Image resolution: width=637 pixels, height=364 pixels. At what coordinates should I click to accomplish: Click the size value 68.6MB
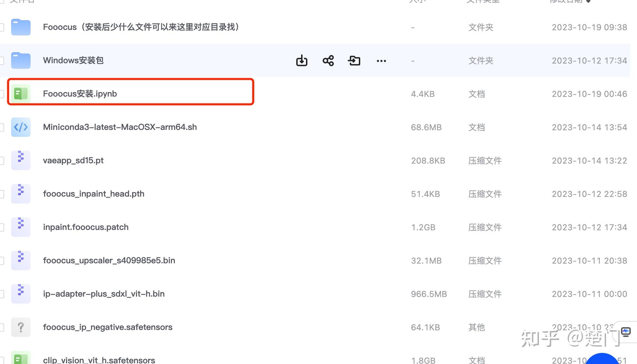tap(426, 127)
